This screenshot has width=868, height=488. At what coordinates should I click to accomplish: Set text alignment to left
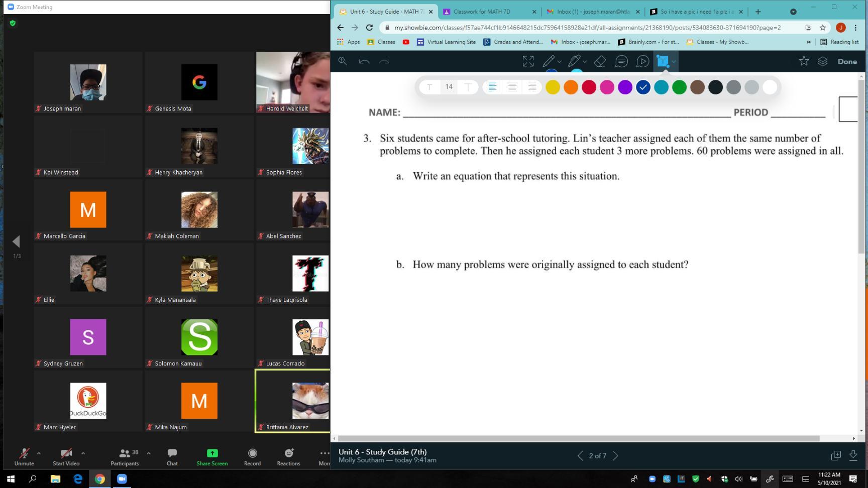pos(492,87)
